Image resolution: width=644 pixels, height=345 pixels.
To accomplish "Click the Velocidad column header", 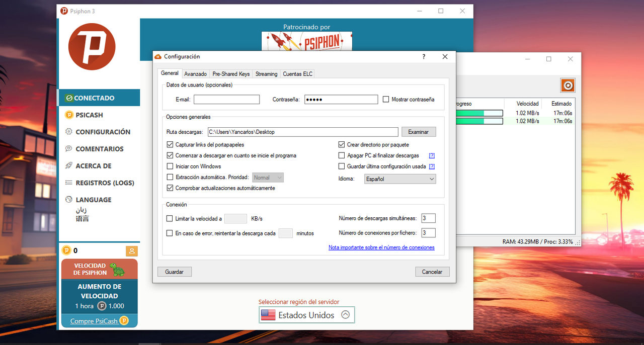I will (x=527, y=104).
